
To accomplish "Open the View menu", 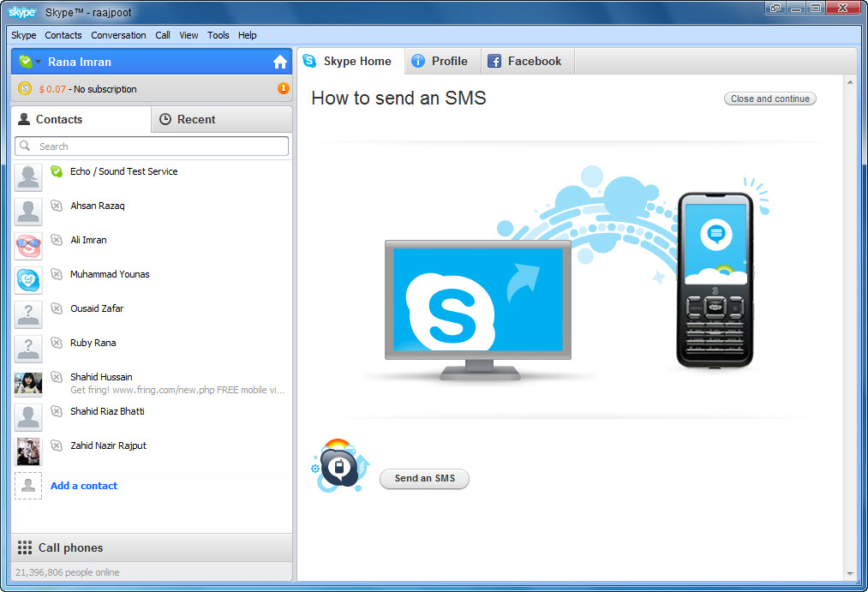I will click(189, 35).
